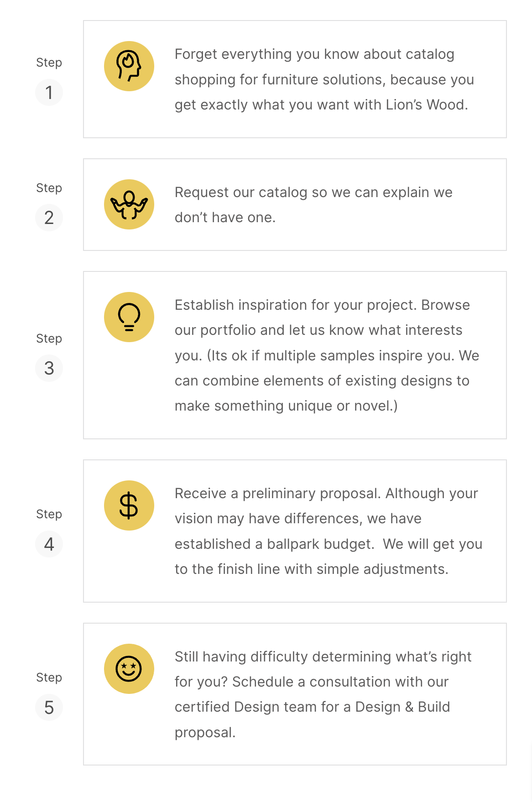Screen dimensions: 532x802
Task: Select the Step 1 number badge
Action: click(x=49, y=93)
